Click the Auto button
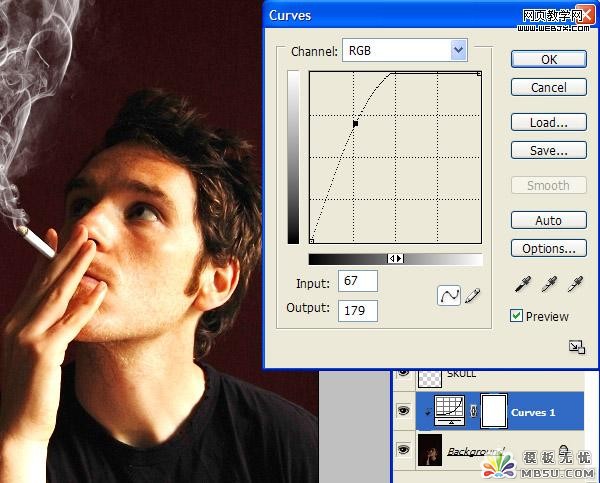 pyautogui.click(x=548, y=220)
